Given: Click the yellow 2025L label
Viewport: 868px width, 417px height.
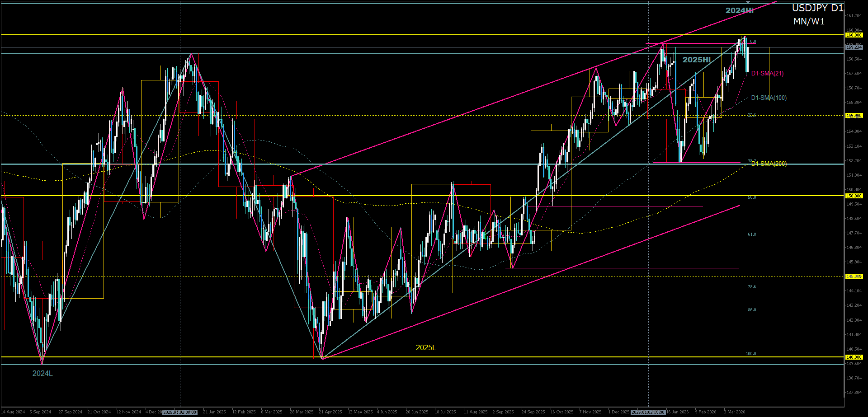Looking at the screenshot, I should (x=426, y=347).
